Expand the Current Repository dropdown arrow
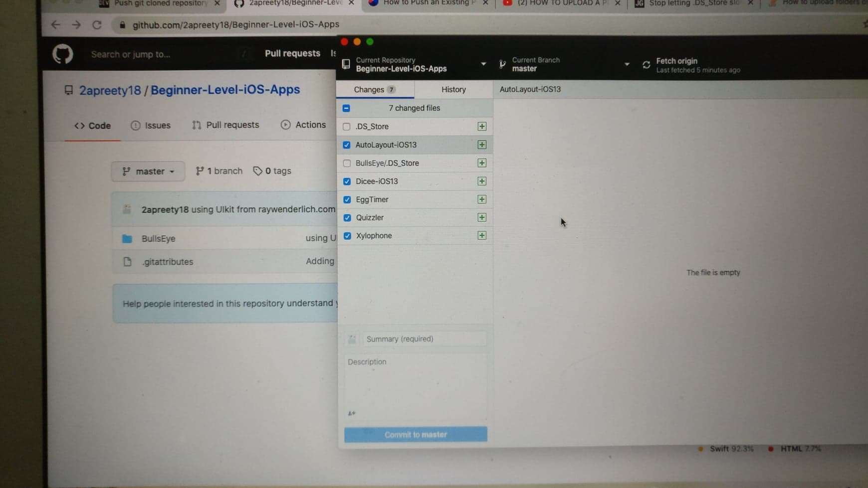The width and height of the screenshot is (868, 488). tap(483, 64)
